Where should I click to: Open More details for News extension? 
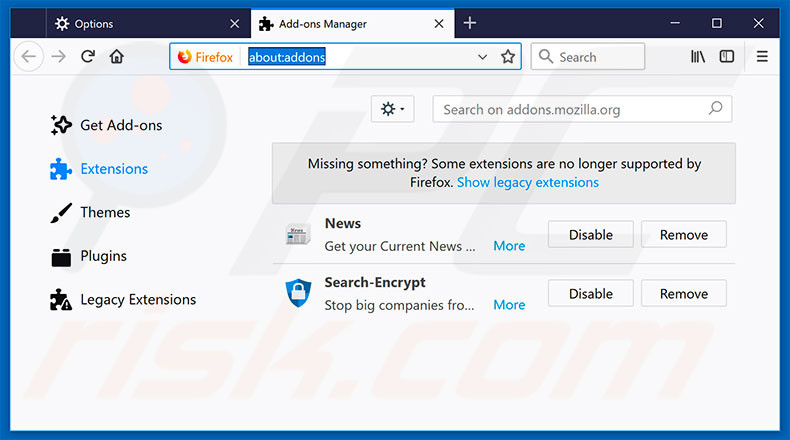(x=509, y=246)
